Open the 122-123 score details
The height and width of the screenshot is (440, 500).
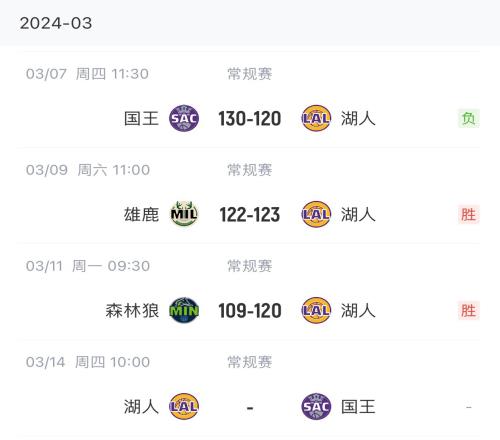click(x=250, y=215)
